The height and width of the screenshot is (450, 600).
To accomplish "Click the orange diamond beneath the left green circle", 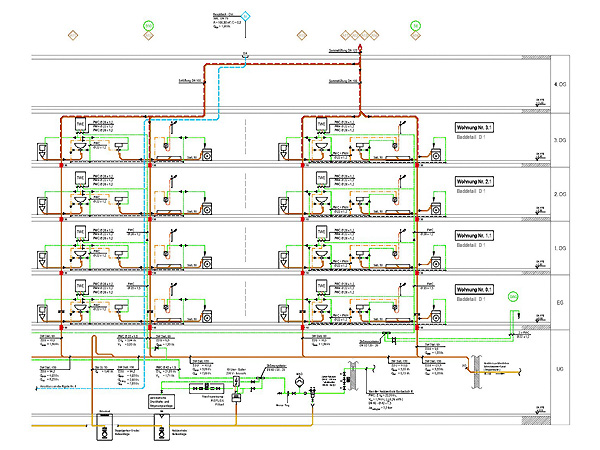I will tap(148, 36).
